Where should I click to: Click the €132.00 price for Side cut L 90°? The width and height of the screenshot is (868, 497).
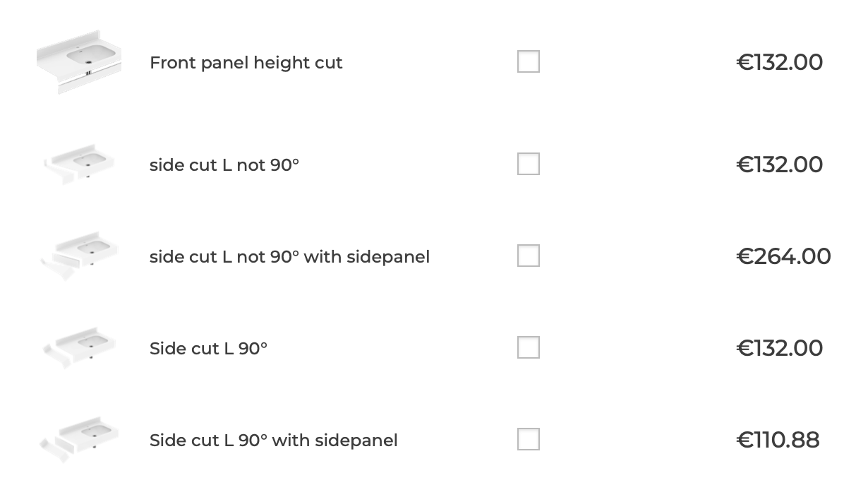tap(779, 348)
